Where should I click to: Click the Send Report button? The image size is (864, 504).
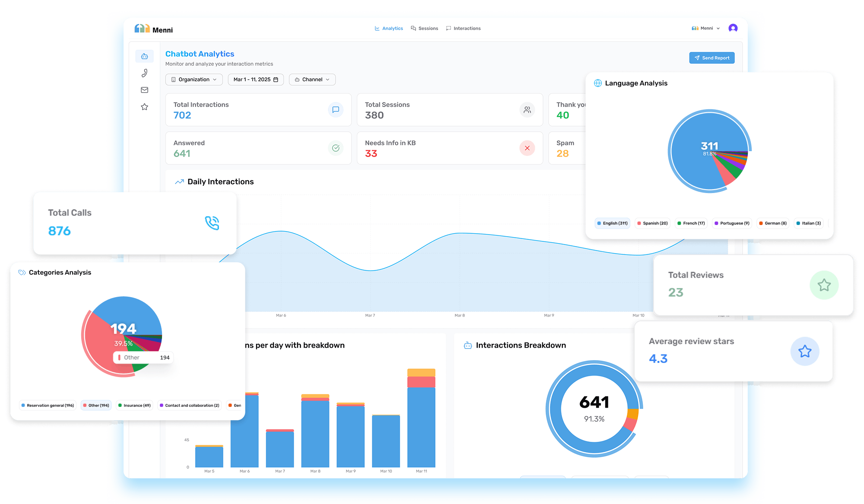tap(712, 58)
